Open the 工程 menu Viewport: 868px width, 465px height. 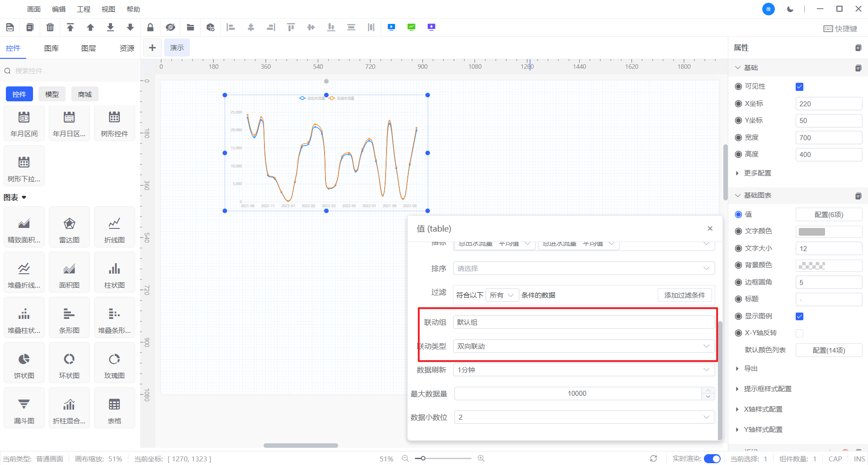pyautogui.click(x=84, y=9)
